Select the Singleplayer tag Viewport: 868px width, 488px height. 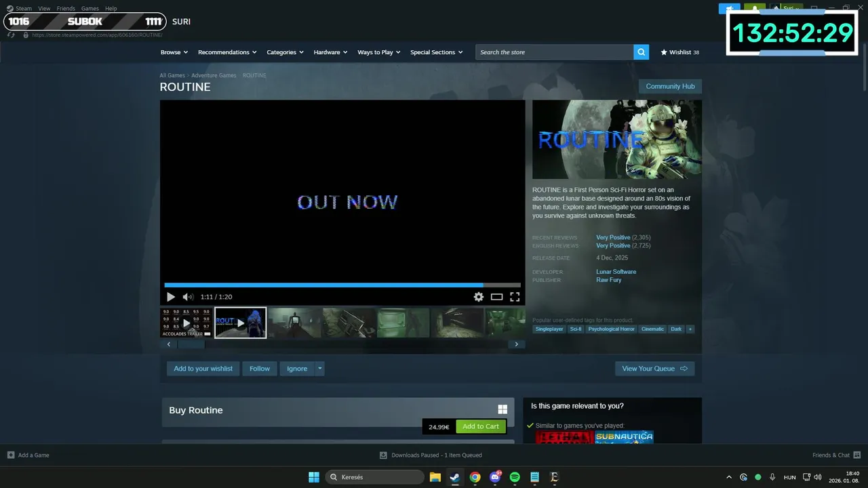[x=549, y=329]
